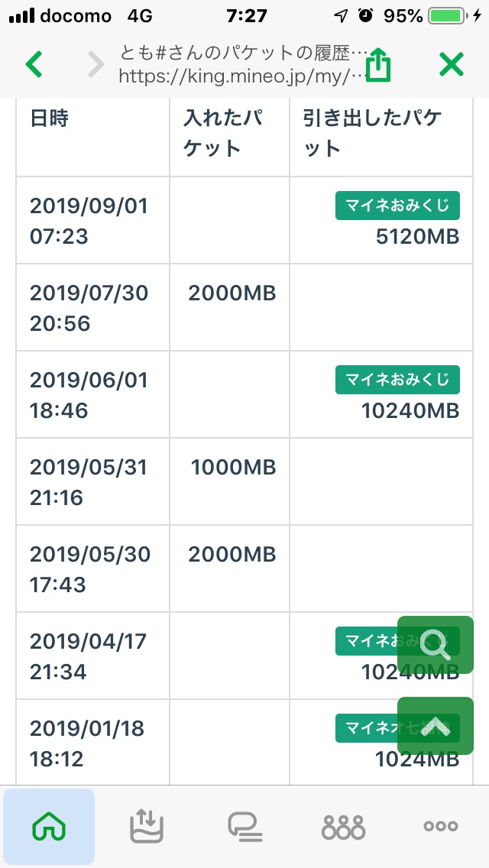
Task: Open the three-circles more menu tab
Action: pyautogui.click(x=441, y=826)
